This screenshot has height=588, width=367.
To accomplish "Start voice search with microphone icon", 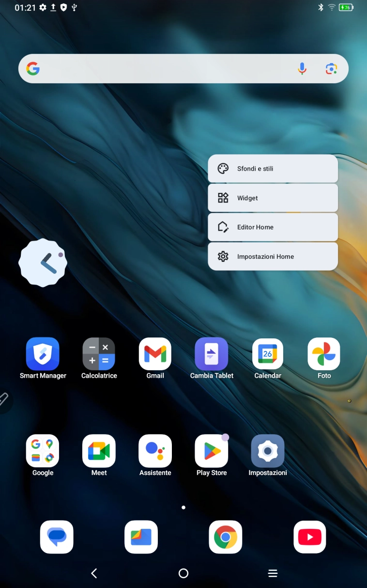I will (302, 69).
